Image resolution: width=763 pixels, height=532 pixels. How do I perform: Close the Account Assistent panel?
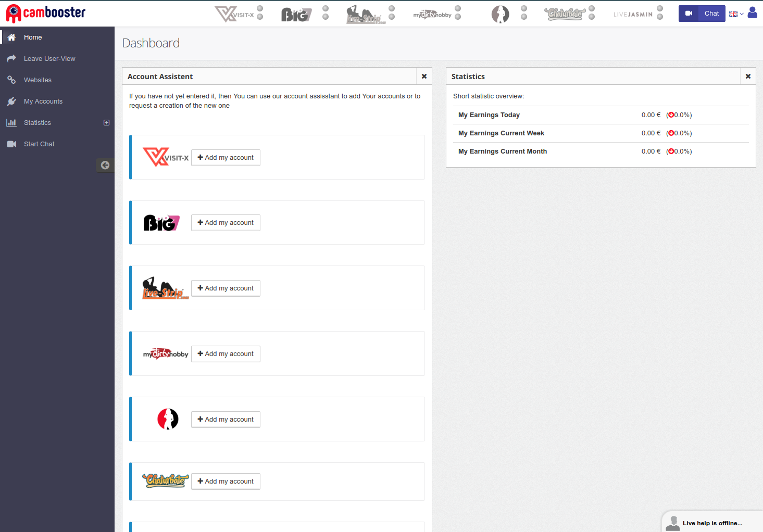(424, 77)
